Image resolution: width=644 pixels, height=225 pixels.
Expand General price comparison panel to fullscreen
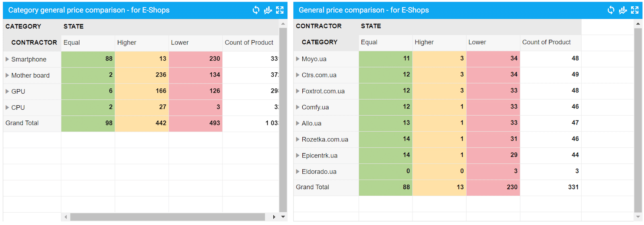(635, 10)
